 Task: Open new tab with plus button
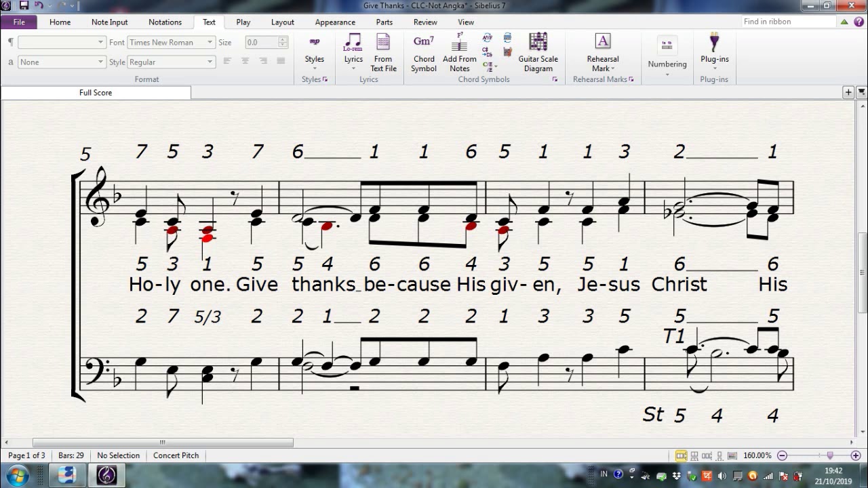848,92
